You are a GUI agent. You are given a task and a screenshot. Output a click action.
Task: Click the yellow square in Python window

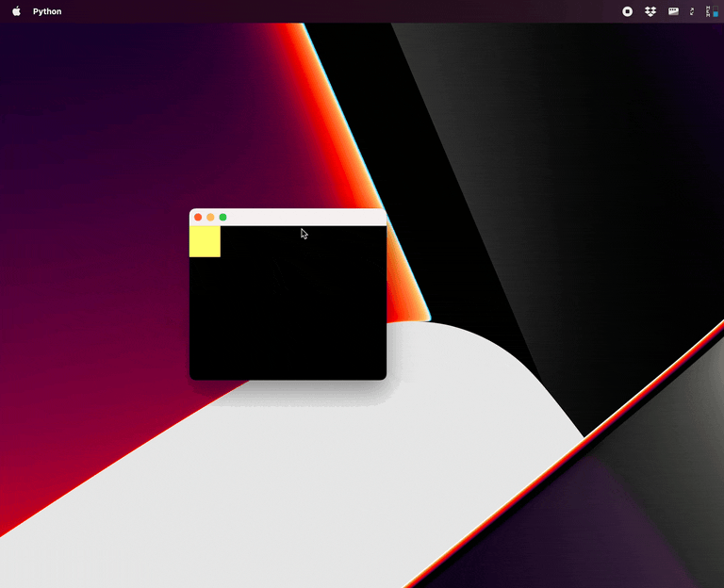coord(205,241)
